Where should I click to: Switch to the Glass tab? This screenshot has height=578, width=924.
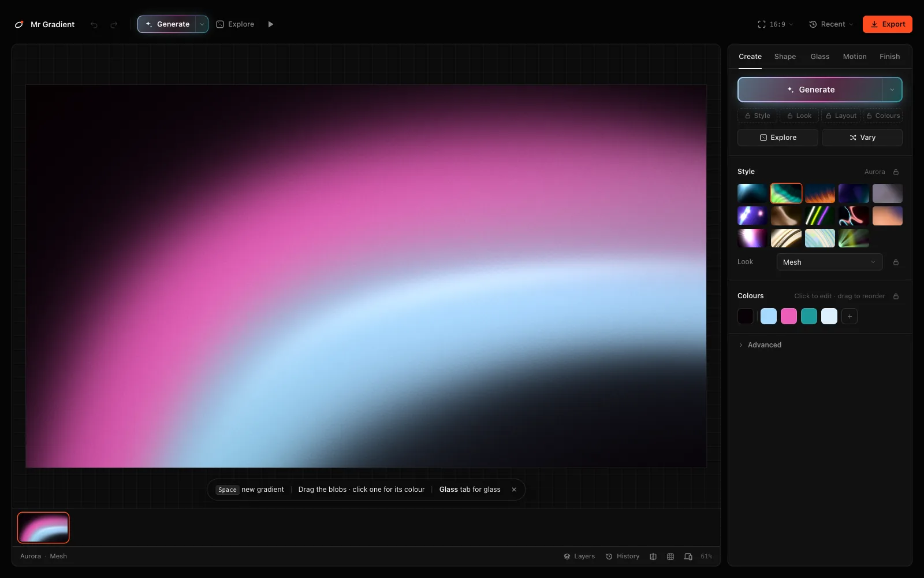[x=819, y=57]
